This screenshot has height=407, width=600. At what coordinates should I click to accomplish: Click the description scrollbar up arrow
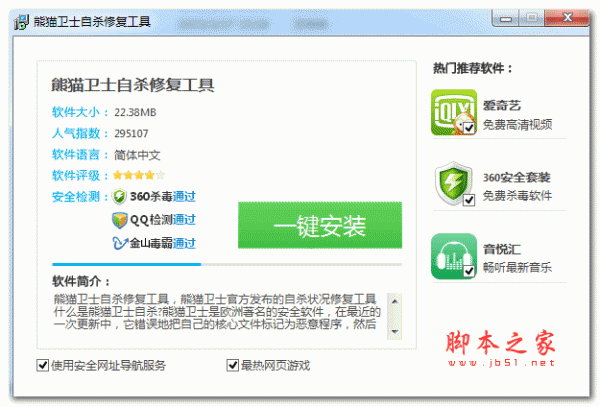[x=395, y=301]
